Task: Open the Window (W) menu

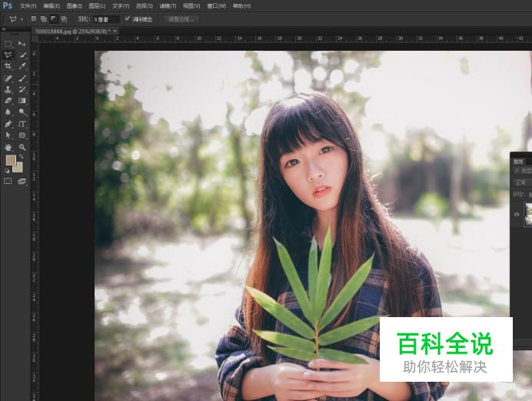Action: (217, 6)
